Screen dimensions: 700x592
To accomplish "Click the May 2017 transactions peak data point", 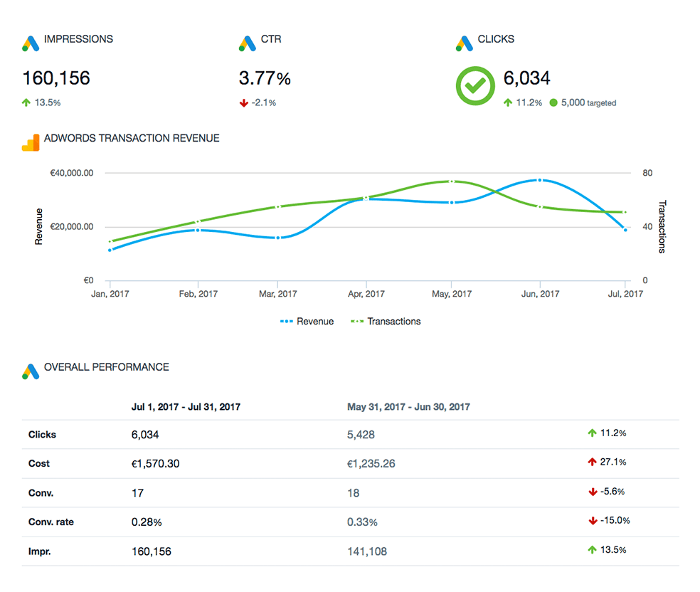I will (452, 181).
